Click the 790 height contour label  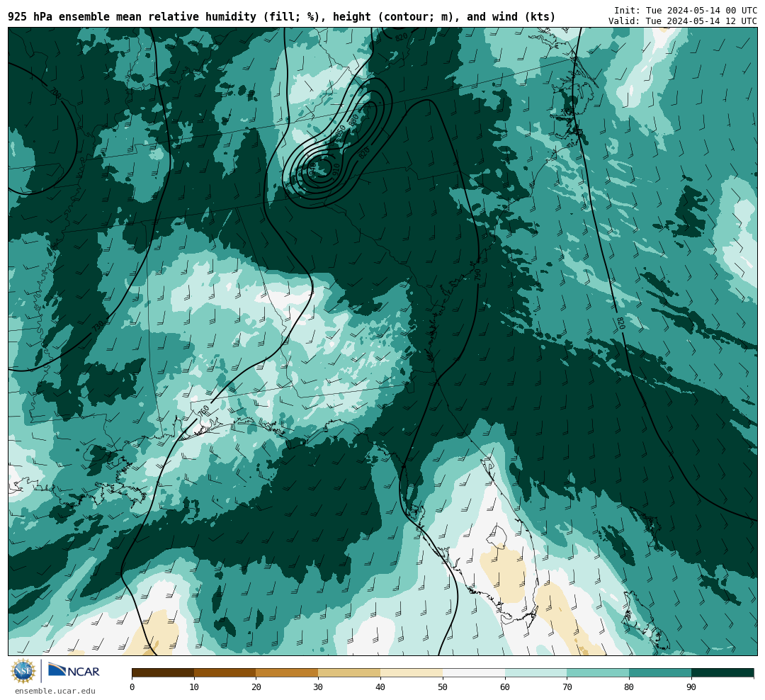(x=477, y=274)
